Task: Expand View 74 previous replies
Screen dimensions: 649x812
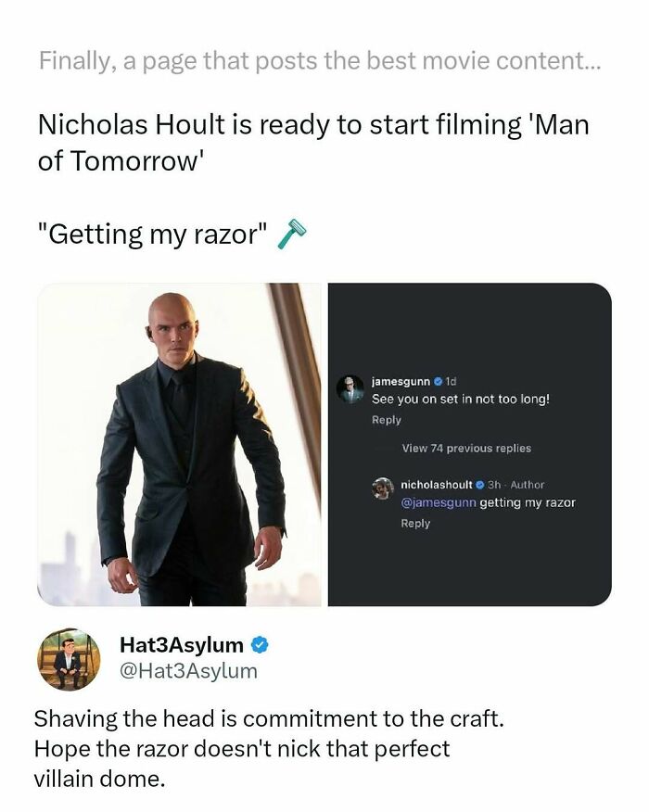Action: (x=465, y=448)
